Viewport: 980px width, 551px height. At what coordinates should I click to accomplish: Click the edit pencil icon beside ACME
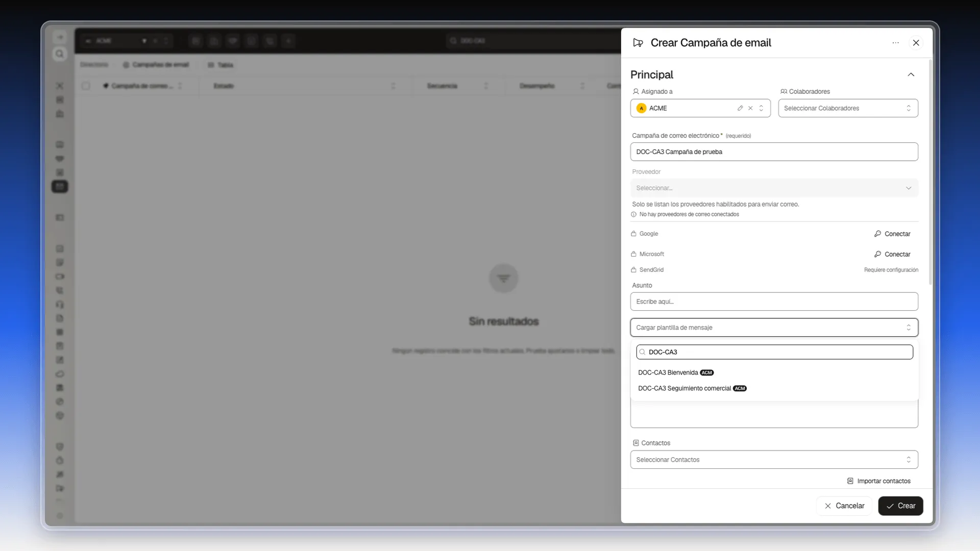(x=740, y=108)
